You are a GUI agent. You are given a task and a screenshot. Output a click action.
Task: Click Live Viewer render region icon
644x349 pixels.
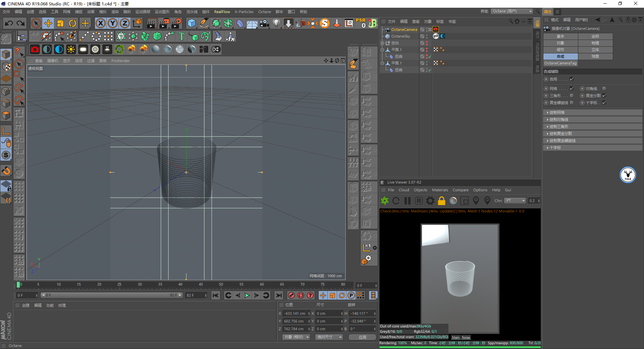(465, 201)
